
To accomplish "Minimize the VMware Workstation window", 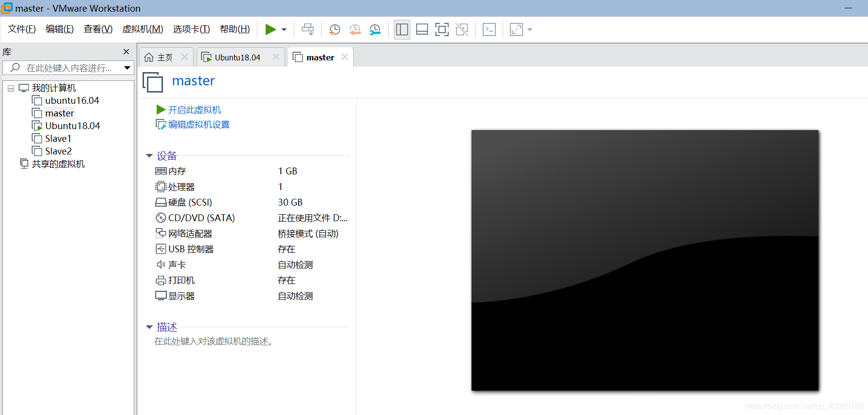I will pos(848,8).
